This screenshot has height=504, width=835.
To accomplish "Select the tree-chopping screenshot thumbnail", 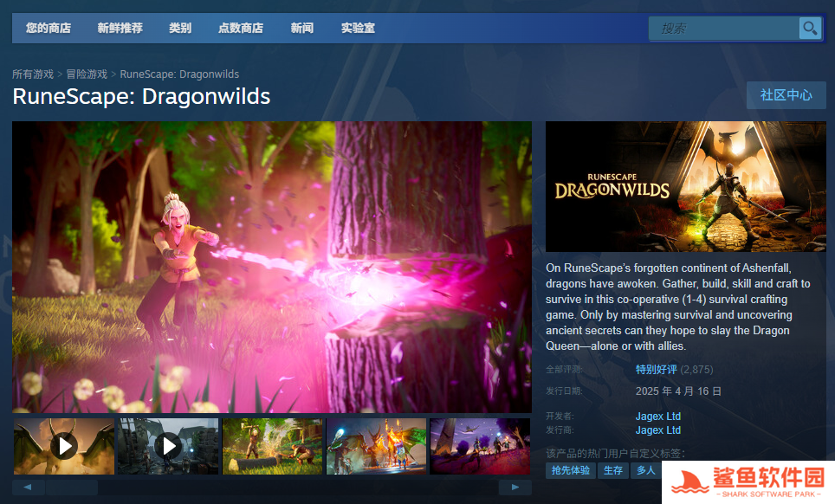I will 272,446.
